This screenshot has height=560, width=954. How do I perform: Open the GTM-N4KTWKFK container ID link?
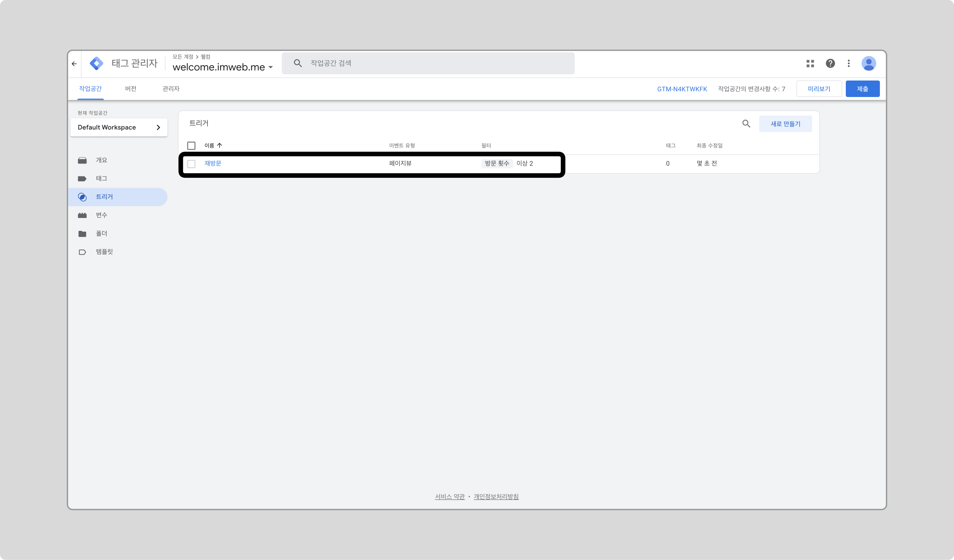coord(682,89)
